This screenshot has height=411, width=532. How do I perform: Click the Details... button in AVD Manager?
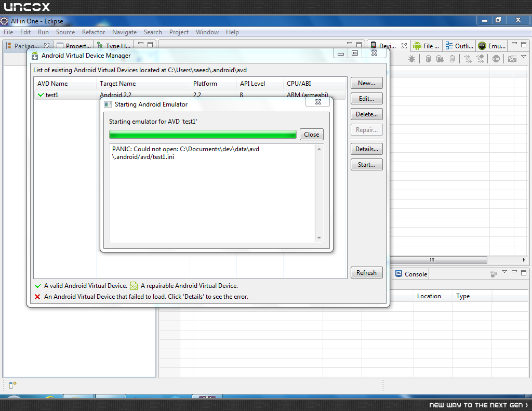pyautogui.click(x=366, y=149)
